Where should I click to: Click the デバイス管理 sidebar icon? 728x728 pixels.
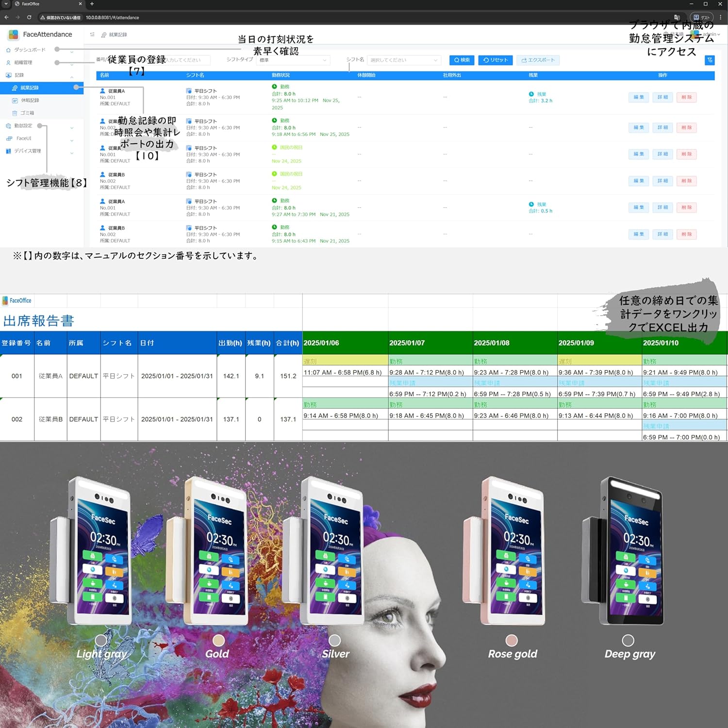[9, 150]
